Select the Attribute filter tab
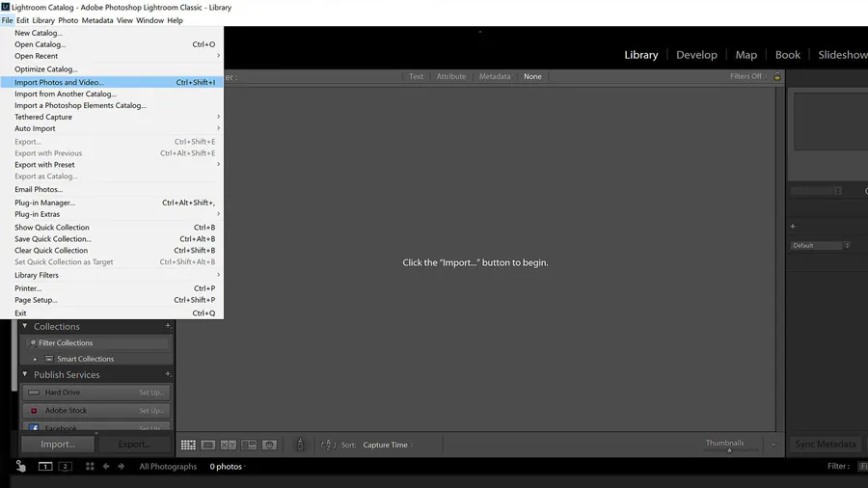Screen dimensions: 868x488 point(450,76)
